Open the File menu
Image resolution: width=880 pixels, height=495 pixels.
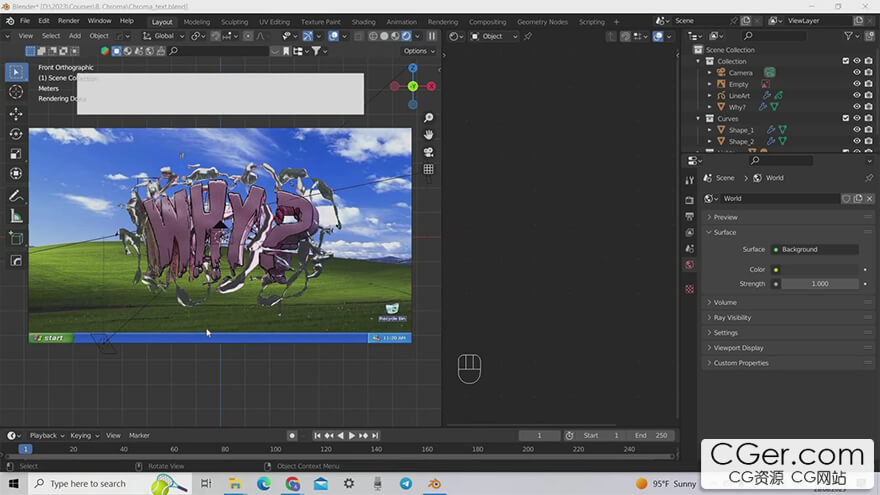(x=25, y=21)
